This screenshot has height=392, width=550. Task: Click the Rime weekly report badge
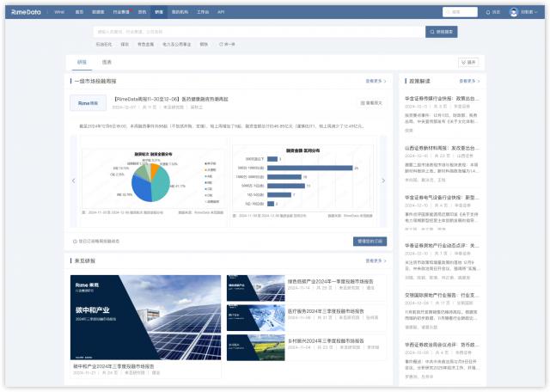click(89, 102)
